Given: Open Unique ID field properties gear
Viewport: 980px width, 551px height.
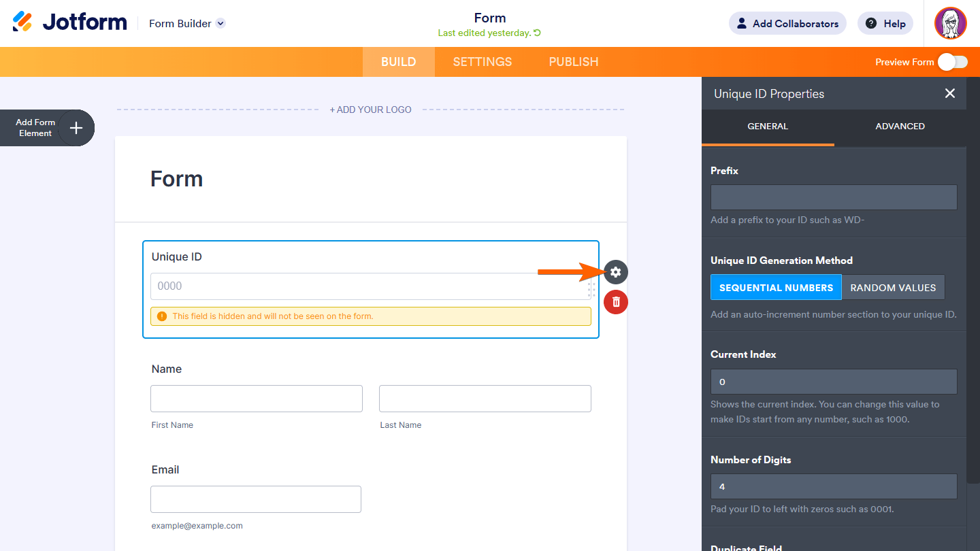Looking at the screenshot, I should pyautogui.click(x=616, y=272).
